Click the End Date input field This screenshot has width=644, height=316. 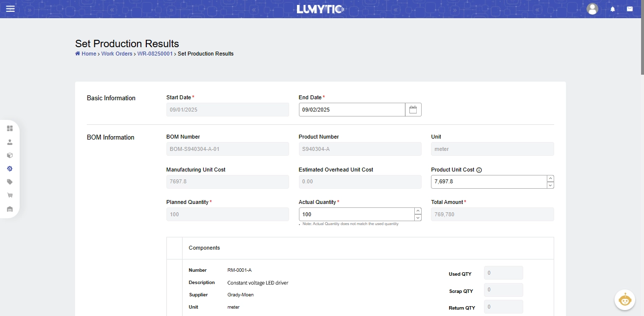tap(351, 110)
